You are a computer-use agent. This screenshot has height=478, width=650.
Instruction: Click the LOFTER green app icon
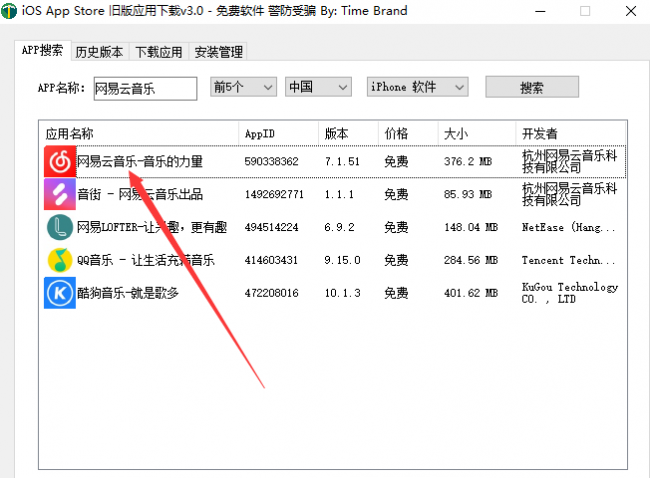tap(60, 227)
